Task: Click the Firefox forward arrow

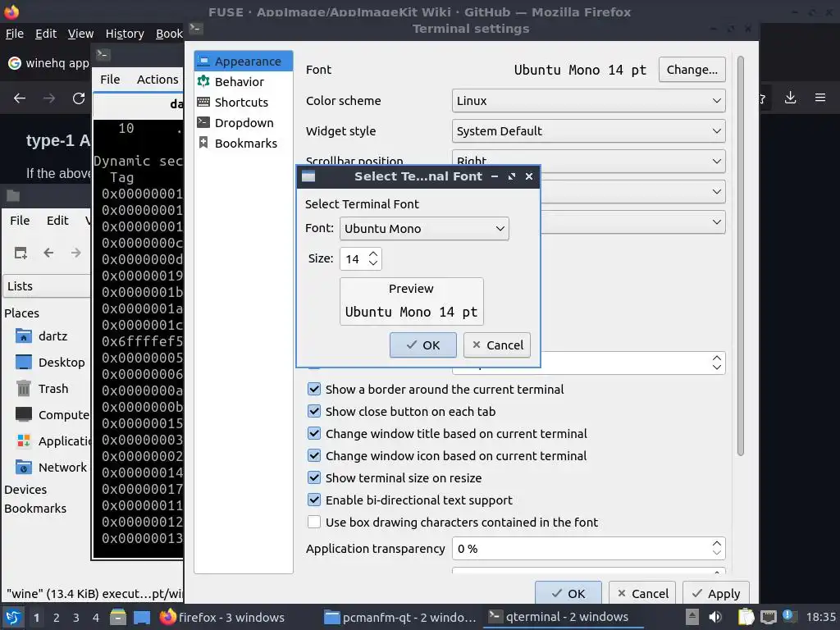Action: [x=49, y=98]
